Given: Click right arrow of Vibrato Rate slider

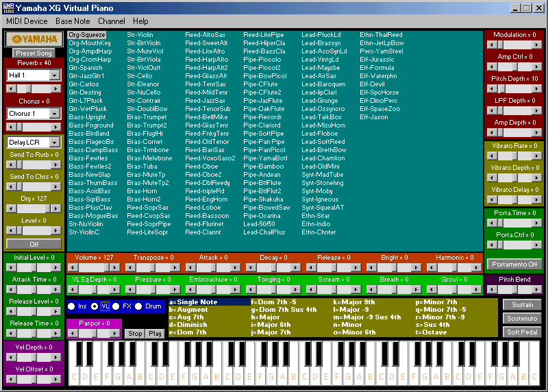Looking at the screenshot, I should [537, 156].
